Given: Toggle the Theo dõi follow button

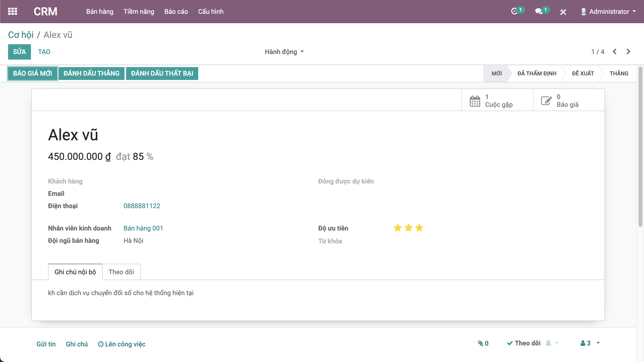Looking at the screenshot, I should (x=524, y=343).
